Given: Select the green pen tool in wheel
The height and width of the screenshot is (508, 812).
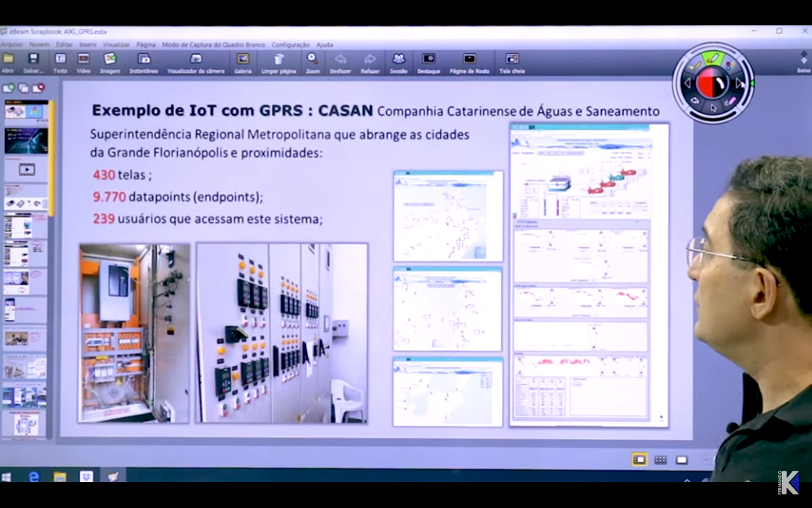Looking at the screenshot, I should 713,58.
